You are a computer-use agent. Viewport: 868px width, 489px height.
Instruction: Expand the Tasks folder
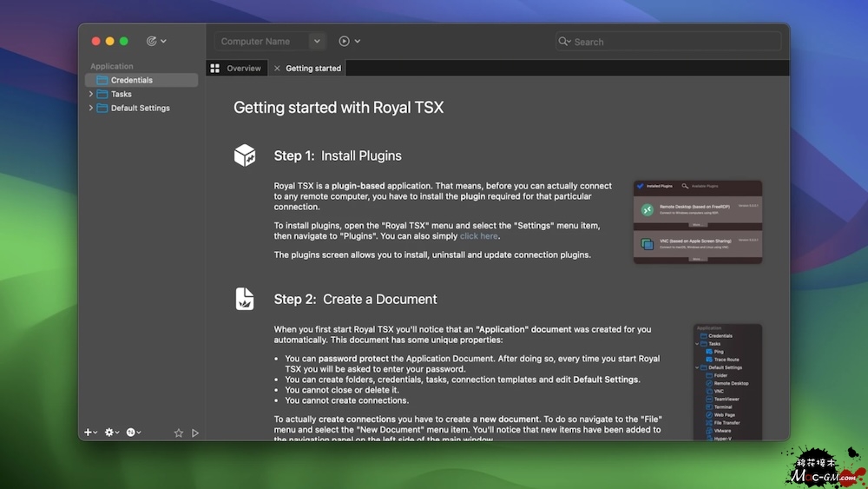pyautogui.click(x=91, y=94)
